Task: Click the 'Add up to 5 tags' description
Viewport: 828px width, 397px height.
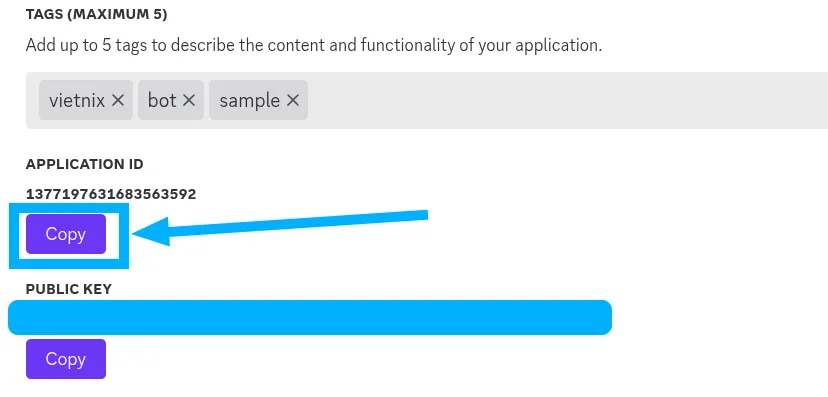Action: [x=314, y=45]
